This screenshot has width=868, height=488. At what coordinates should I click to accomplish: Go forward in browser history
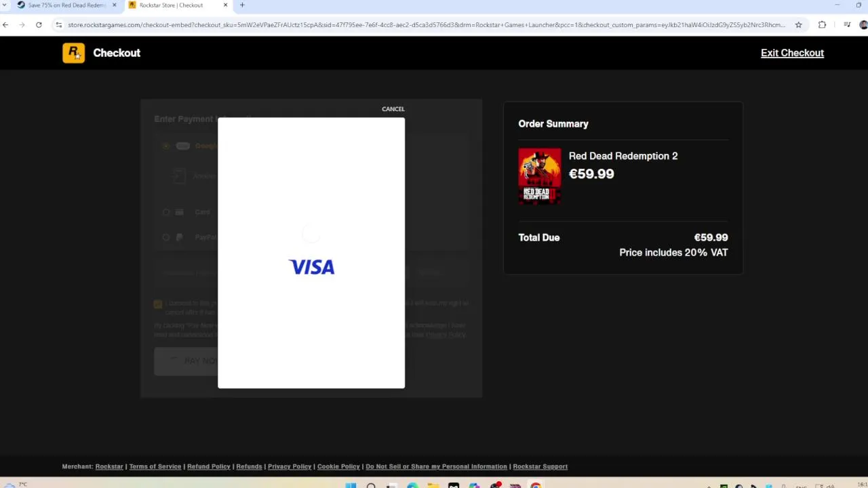coord(22,25)
